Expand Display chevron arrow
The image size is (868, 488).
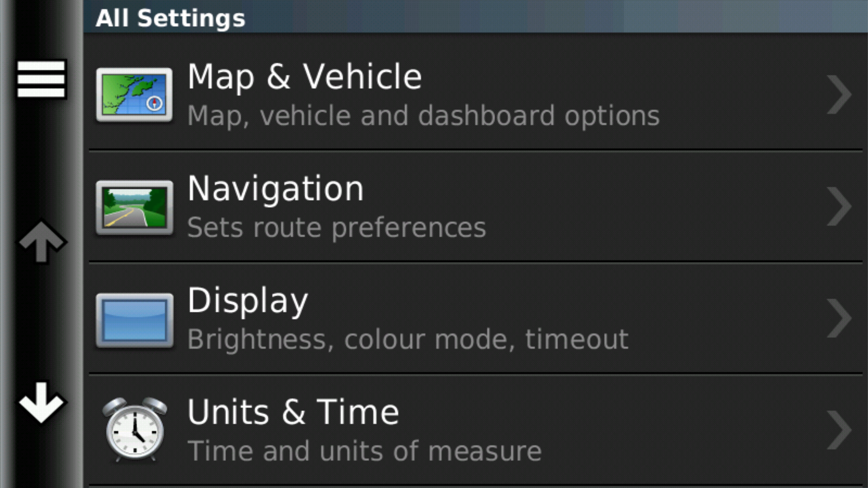point(839,319)
